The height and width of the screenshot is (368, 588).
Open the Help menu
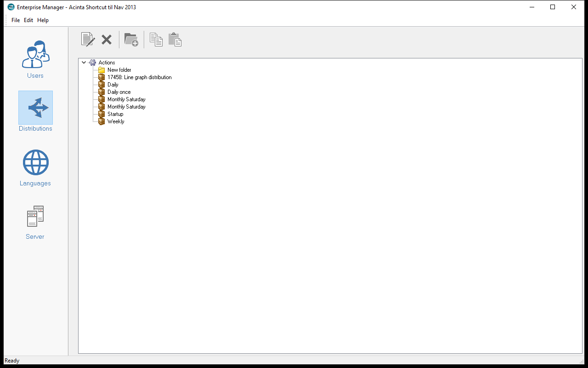coord(43,20)
